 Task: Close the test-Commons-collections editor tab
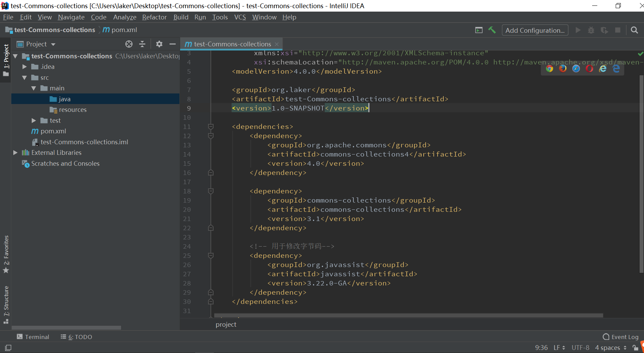277,44
